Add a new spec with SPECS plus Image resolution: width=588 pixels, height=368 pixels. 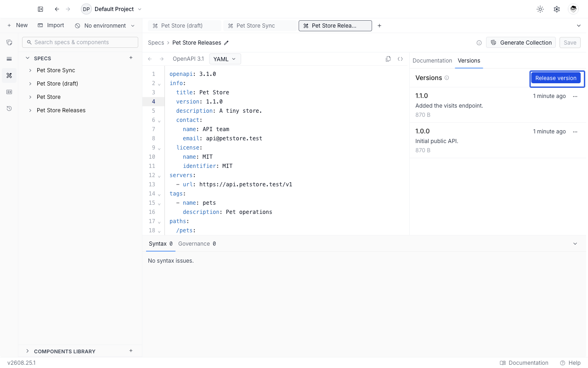[x=131, y=58]
